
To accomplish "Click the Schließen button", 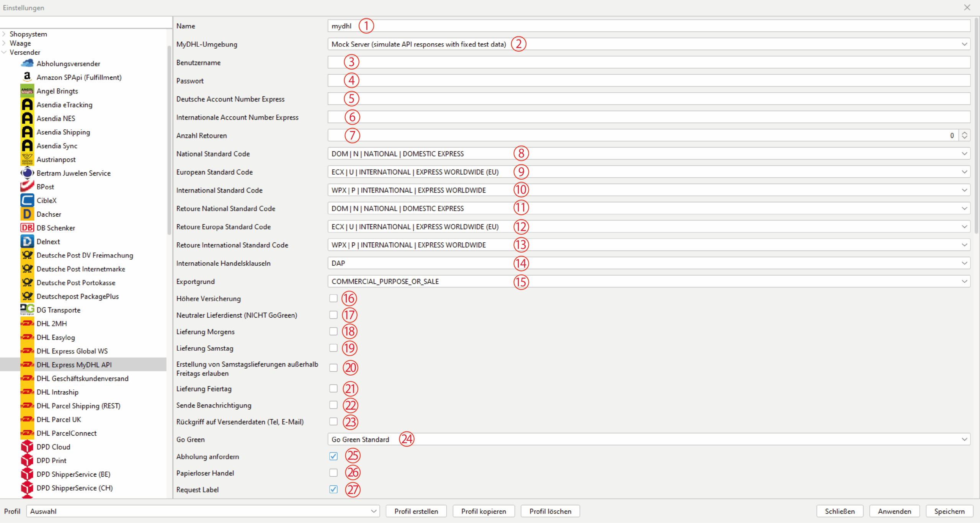I will [840, 511].
